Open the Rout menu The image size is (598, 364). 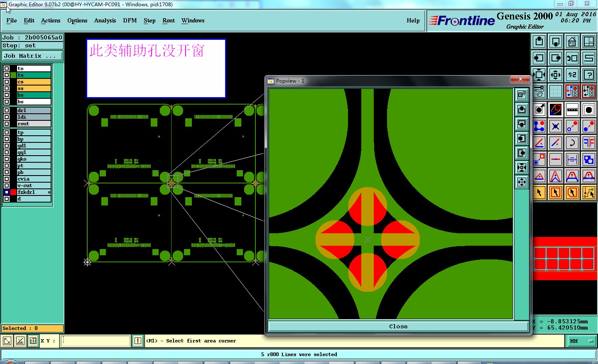[169, 20]
